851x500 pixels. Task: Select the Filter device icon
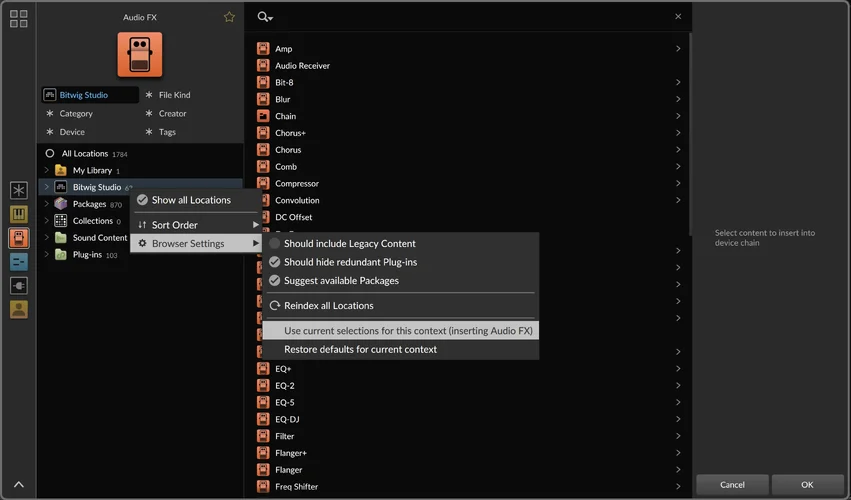coord(263,436)
